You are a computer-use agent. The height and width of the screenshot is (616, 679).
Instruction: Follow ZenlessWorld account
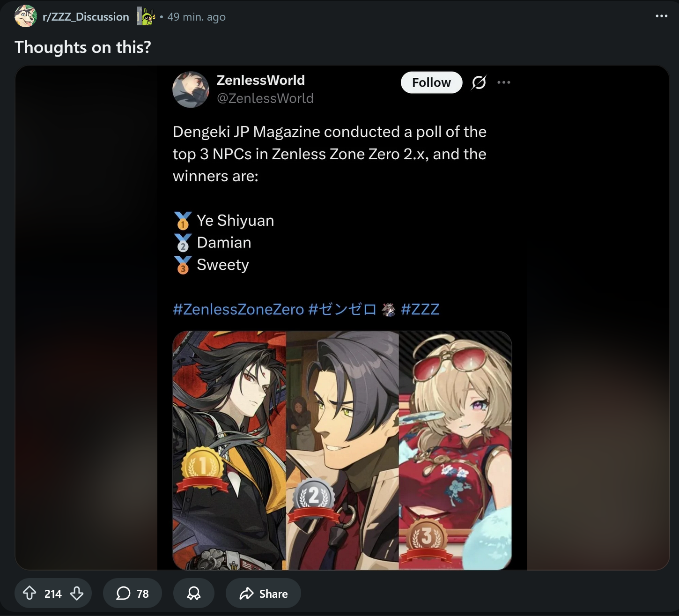pyautogui.click(x=431, y=82)
